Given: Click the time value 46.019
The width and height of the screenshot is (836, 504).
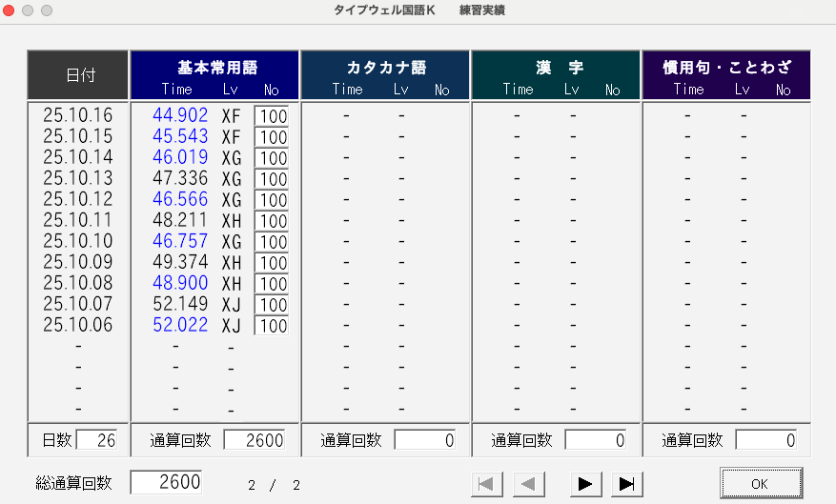Looking at the screenshot, I should click(x=180, y=156).
